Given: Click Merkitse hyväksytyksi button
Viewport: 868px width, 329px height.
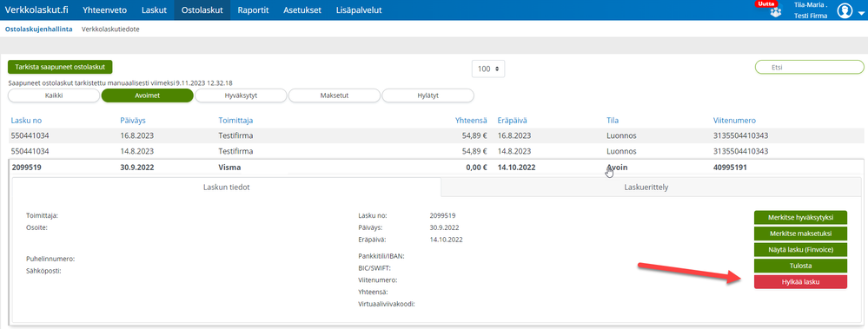Looking at the screenshot, I should 800,217.
